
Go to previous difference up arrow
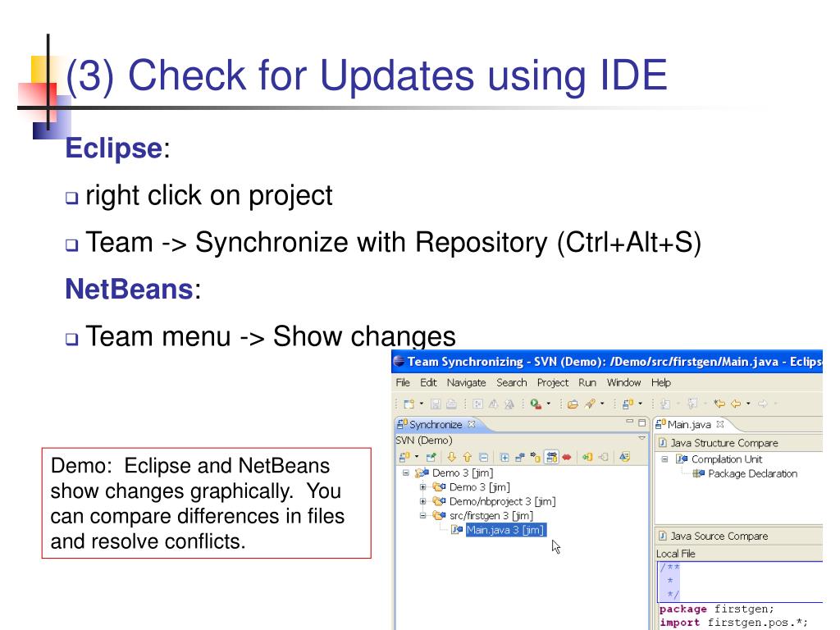coord(467,457)
